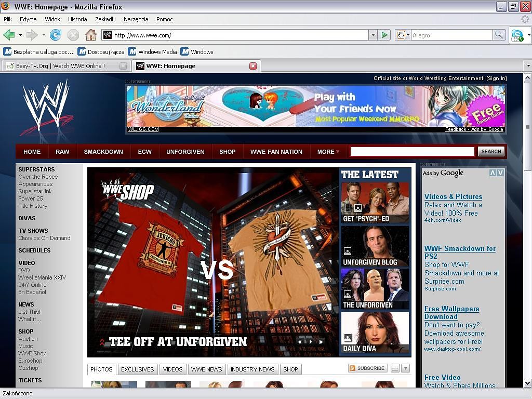Click the list view icon beside SUBSCRIBE
Screen dimensions: 532x399
395,368
